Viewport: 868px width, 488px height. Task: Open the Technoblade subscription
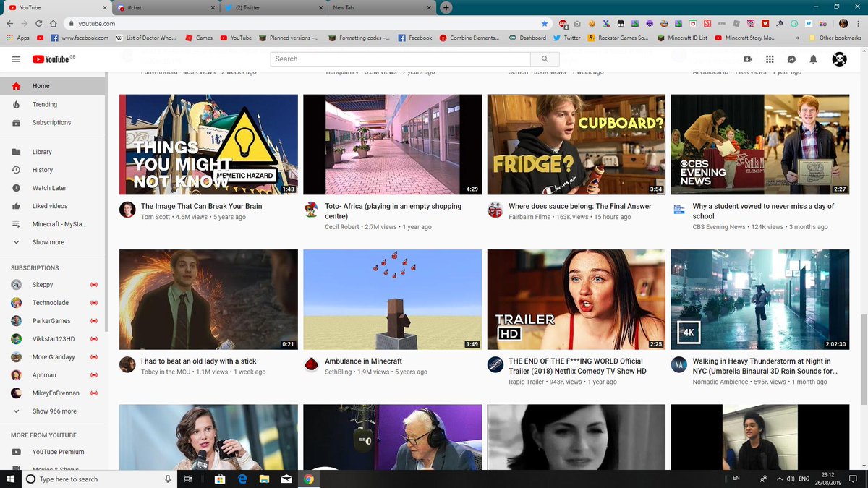pos(53,303)
